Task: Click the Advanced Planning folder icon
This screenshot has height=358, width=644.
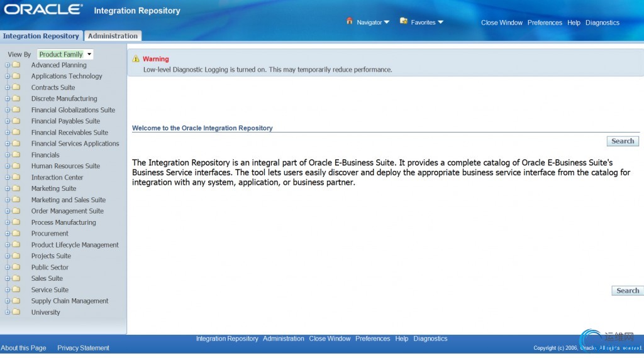Action: tap(16, 65)
